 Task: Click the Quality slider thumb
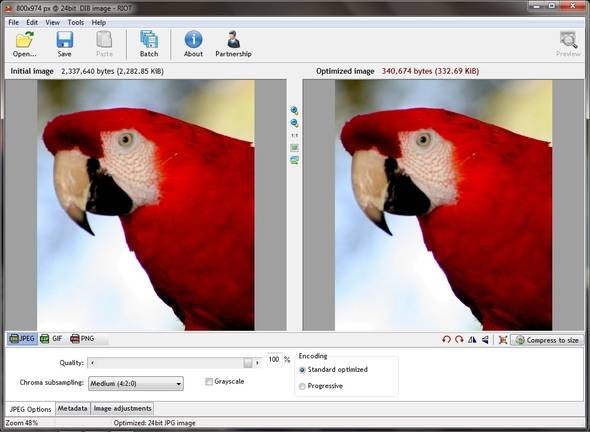248,363
